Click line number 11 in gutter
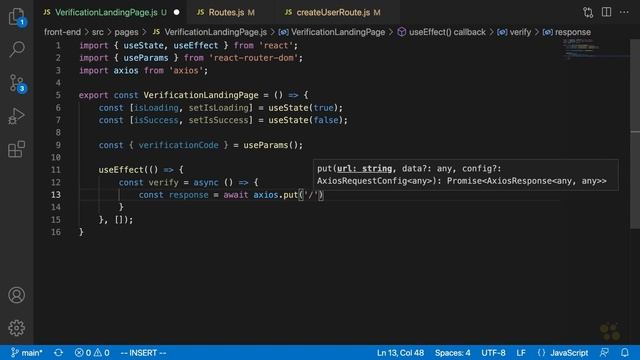The height and width of the screenshot is (360, 640). [56, 170]
